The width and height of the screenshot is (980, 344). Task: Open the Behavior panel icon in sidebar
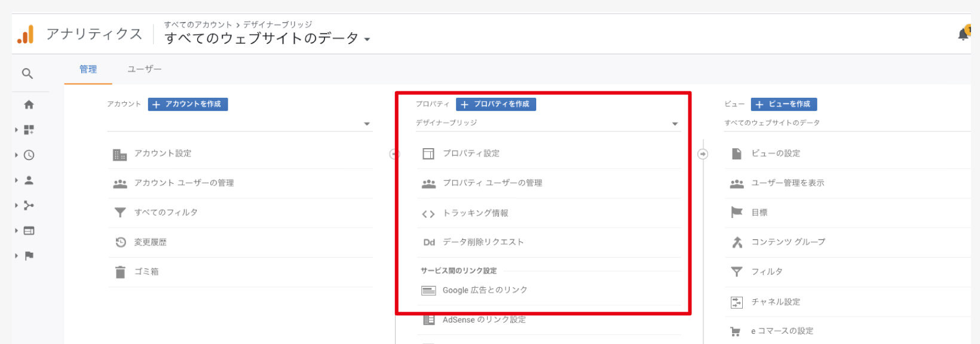click(29, 231)
